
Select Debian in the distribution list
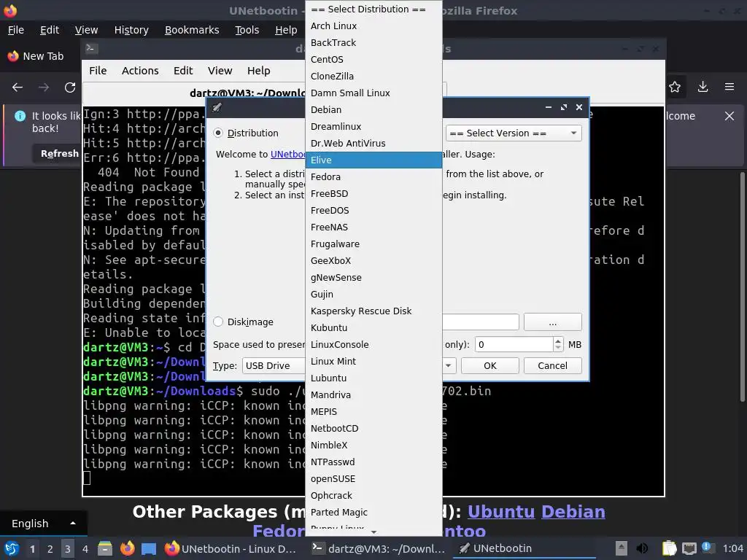(373, 110)
